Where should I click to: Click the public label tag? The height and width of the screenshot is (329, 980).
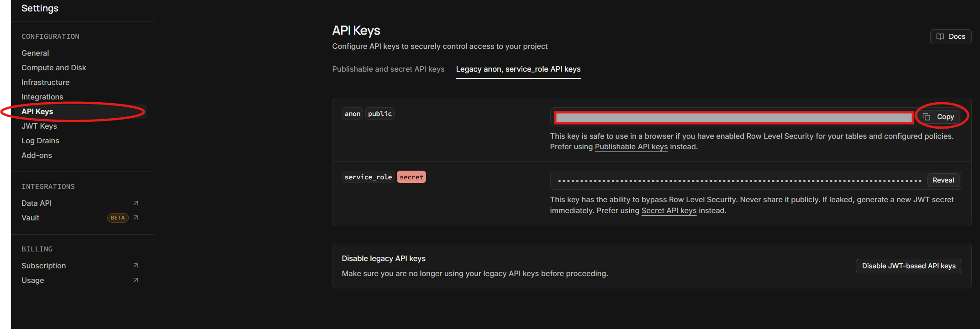coord(380,114)
